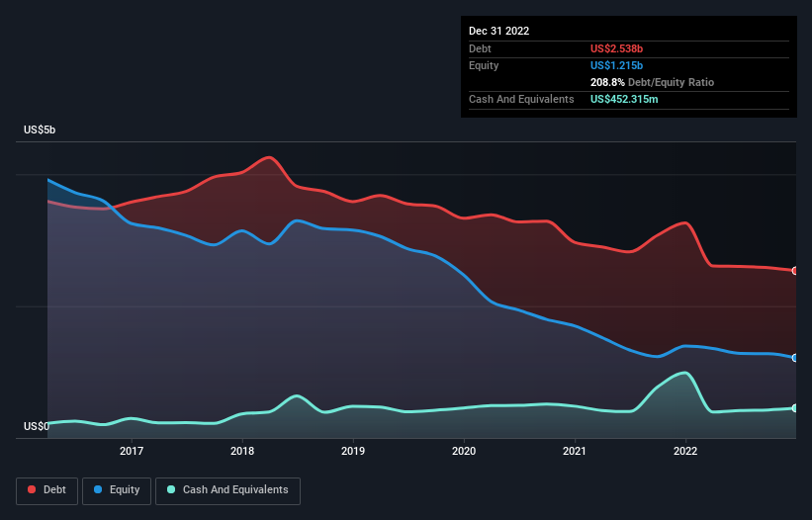Click the 2019 axis label
This screenshot has width=812, height=520.
[353, 451]
